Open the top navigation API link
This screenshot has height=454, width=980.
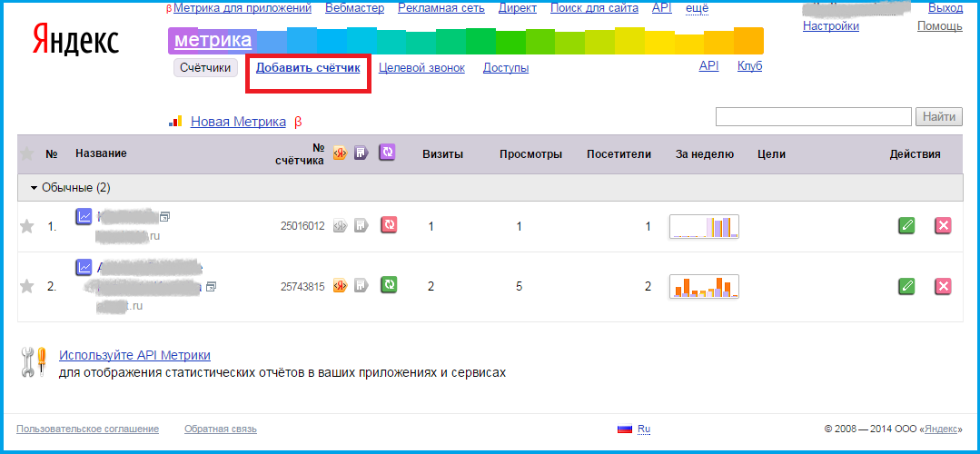[661, 8]
